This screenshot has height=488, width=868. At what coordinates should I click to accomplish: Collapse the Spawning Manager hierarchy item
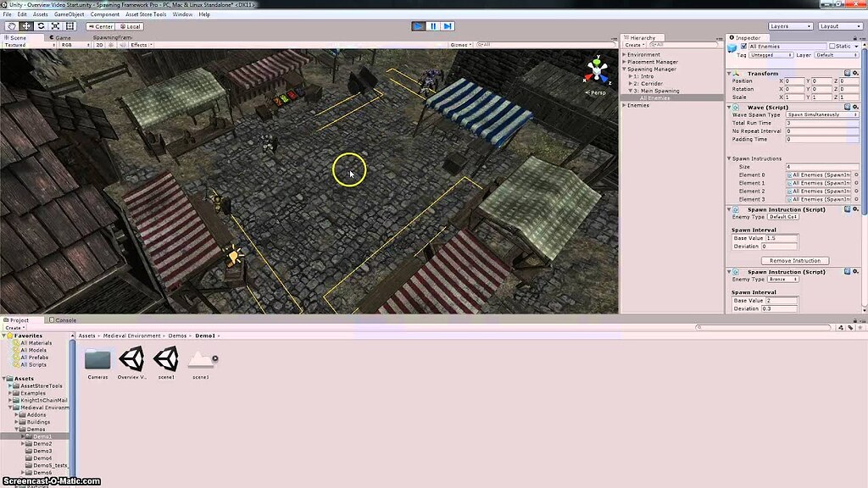624,69
